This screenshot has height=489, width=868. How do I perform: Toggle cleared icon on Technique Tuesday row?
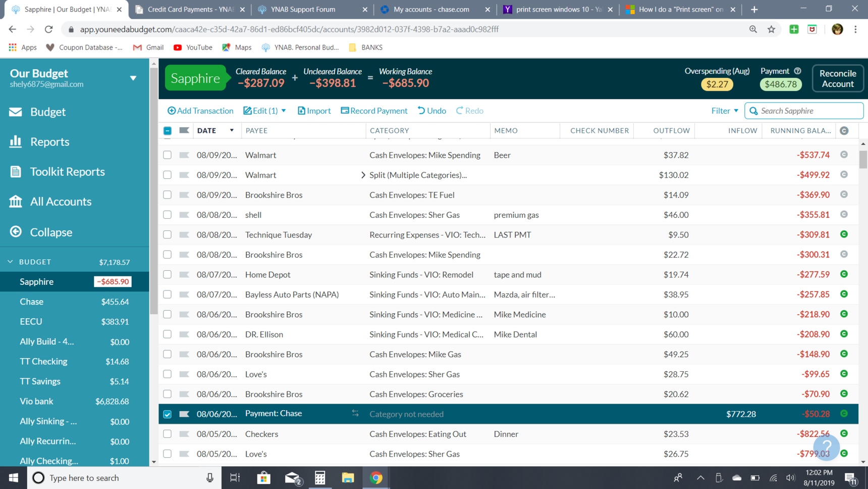coord(844,234)
